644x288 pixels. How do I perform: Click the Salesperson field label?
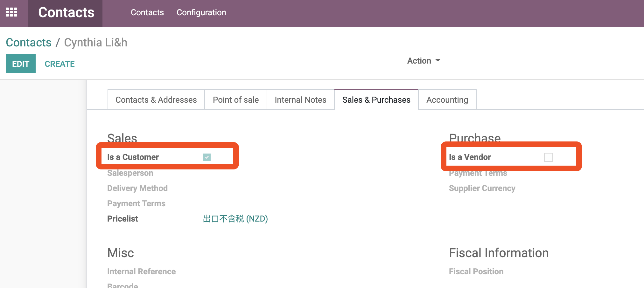[x=130, y=173]
